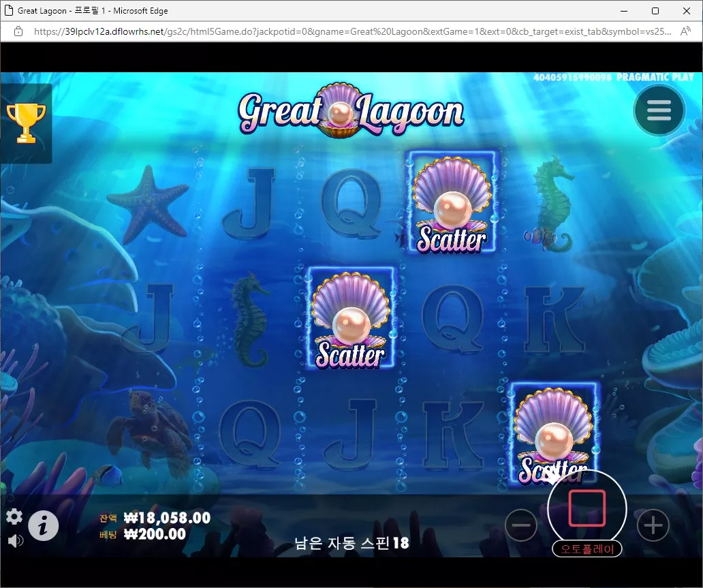The width and height of the screenshot is (703, 588).
Task: Click the ₩200.00 bet amount
Action: (x=155, y=534)
